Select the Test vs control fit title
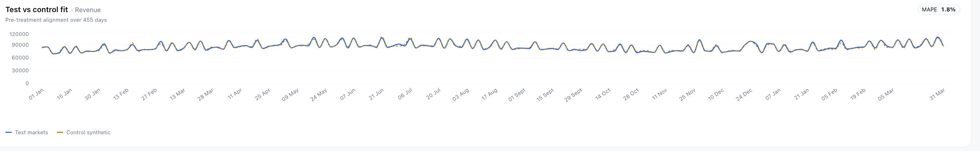Image resolution: width=980 pixels, height=151 pixels. point(36,10)
